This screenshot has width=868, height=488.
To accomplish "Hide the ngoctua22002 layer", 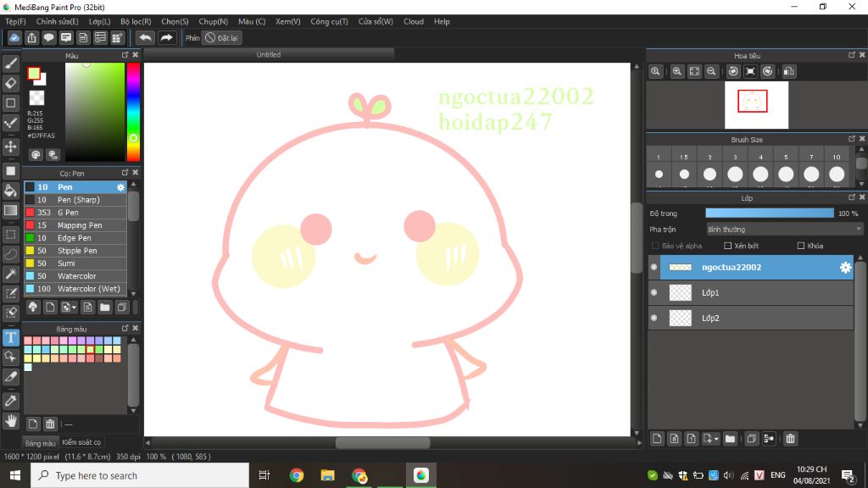I will pyautogui.click(x=654, y=267).
